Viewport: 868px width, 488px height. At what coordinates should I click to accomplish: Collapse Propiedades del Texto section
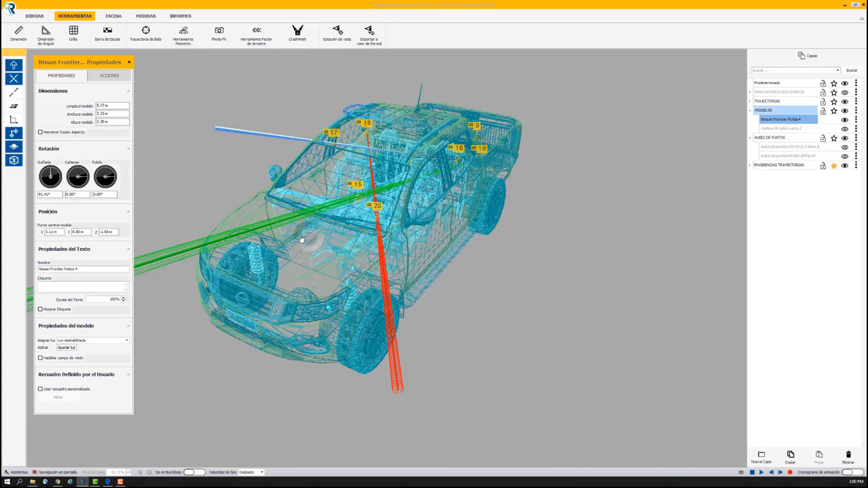[x=128, y=249]
